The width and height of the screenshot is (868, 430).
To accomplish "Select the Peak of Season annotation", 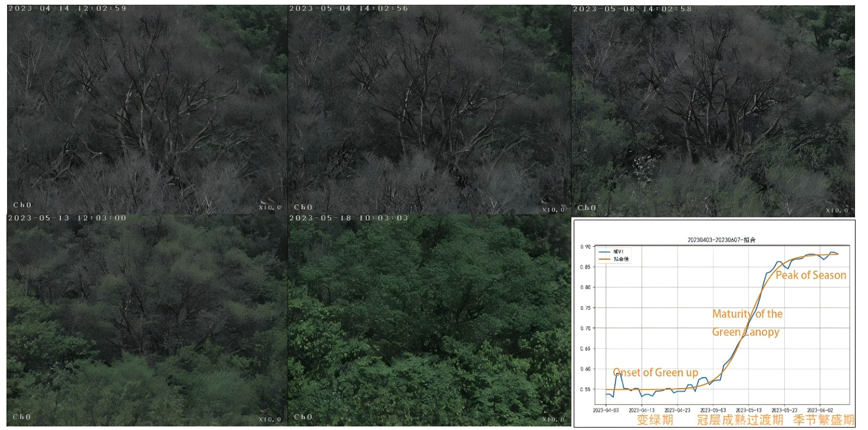I will pyautogui.click(x=810, y=275).
